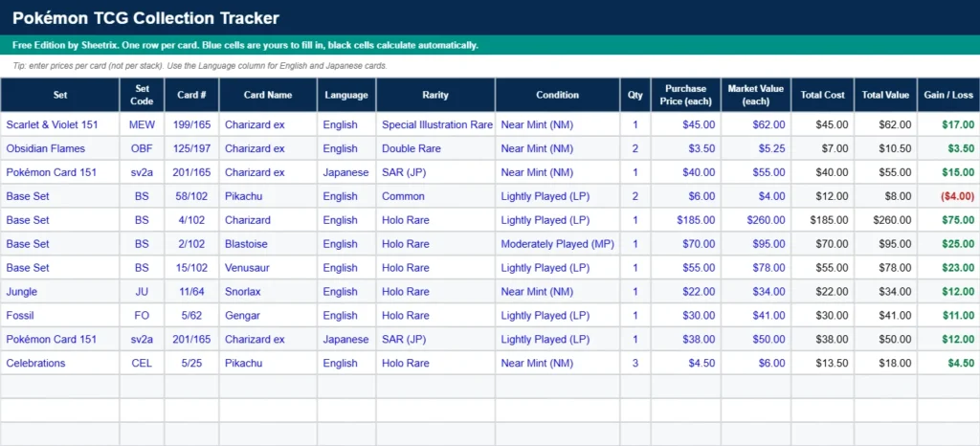Select Snorlax's 'Near Mint (NM)' condition cell
Viewport: 980px width, 446px height.
pyautogui.click(x=558, y=292)
